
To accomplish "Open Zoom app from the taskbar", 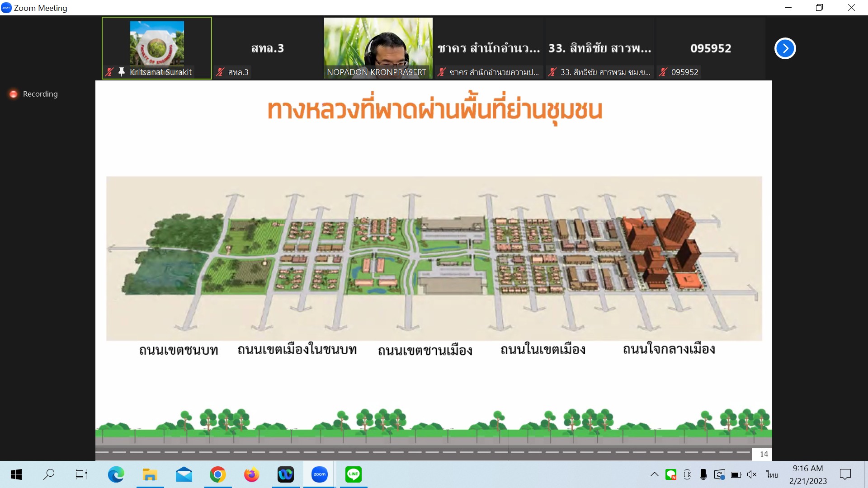I will click(x=319, y=474).
